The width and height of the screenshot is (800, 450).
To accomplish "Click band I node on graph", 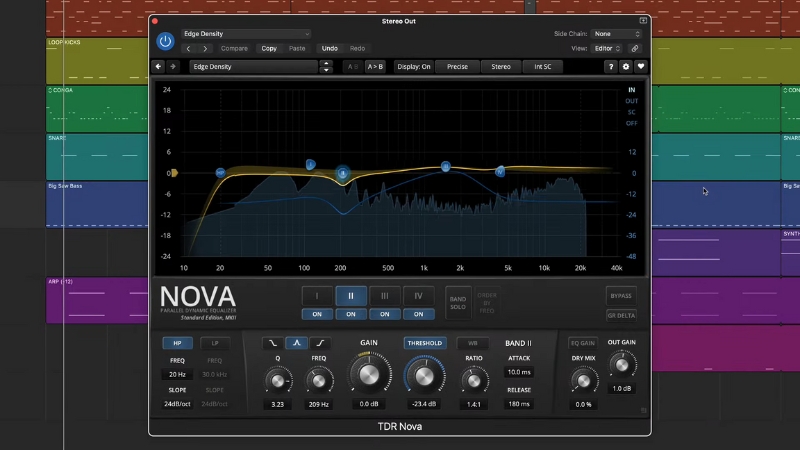I will pyautogui.click(x=310, y=164).
